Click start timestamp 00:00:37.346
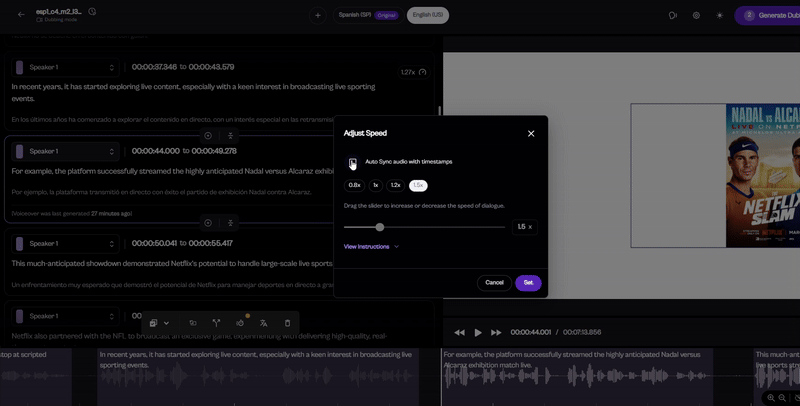Screen dimensions: 800x406 click(x=154, y=67)
